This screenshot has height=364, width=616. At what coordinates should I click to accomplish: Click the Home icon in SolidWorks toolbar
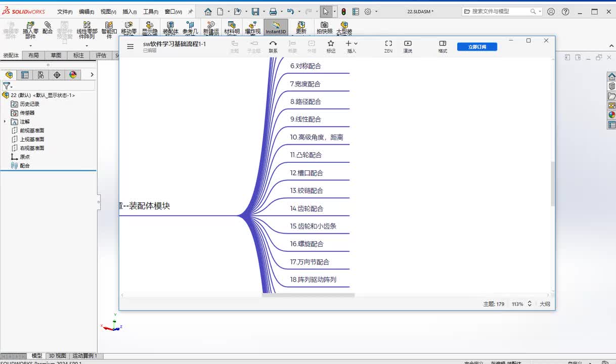[208, 12]
